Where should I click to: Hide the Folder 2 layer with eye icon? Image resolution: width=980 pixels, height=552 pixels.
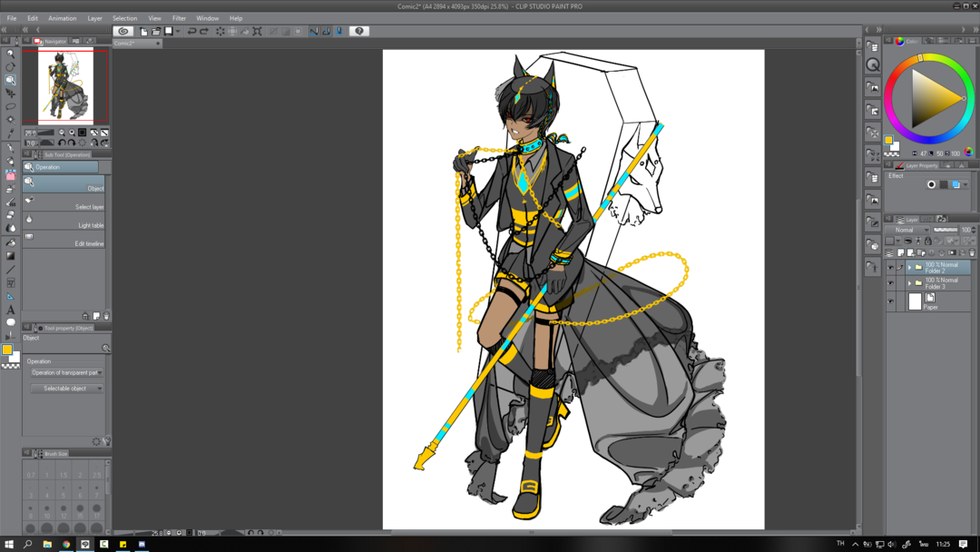point(890,268)
